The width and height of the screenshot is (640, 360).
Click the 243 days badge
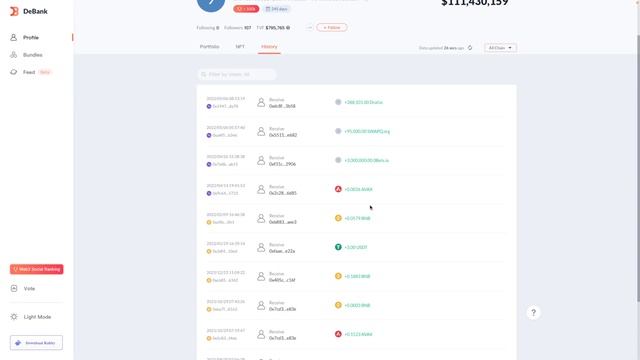pos(277,9)
